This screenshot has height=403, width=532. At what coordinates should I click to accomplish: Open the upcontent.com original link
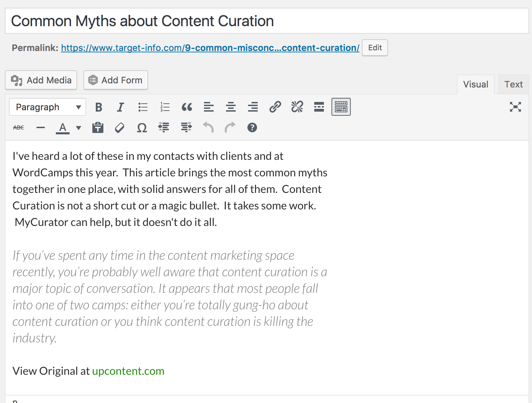click(x=128, y=371)
